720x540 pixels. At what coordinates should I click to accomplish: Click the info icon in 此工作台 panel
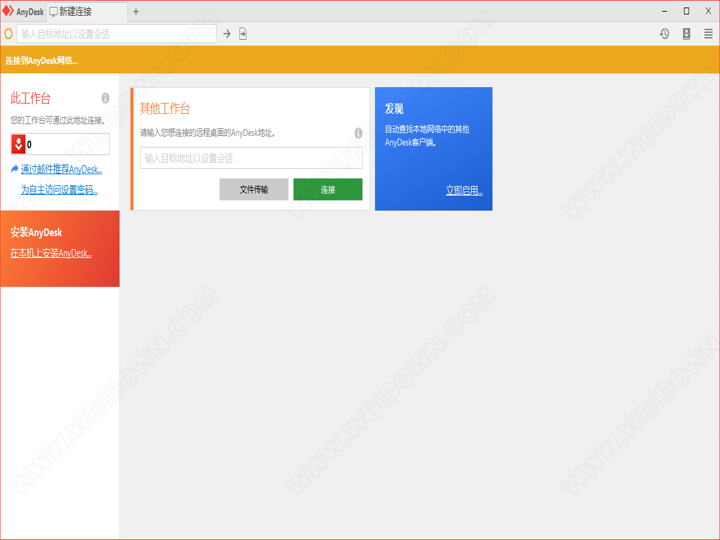click(x=105, y=98)
